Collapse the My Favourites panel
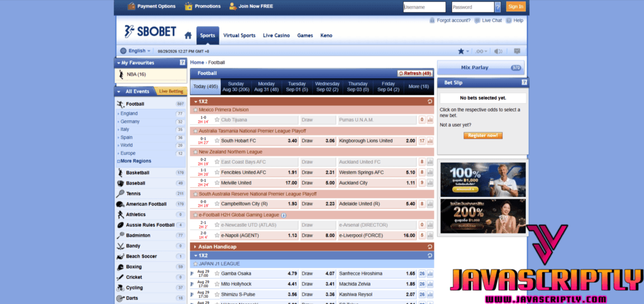The image size is (644, 304). tap(119, 63)
